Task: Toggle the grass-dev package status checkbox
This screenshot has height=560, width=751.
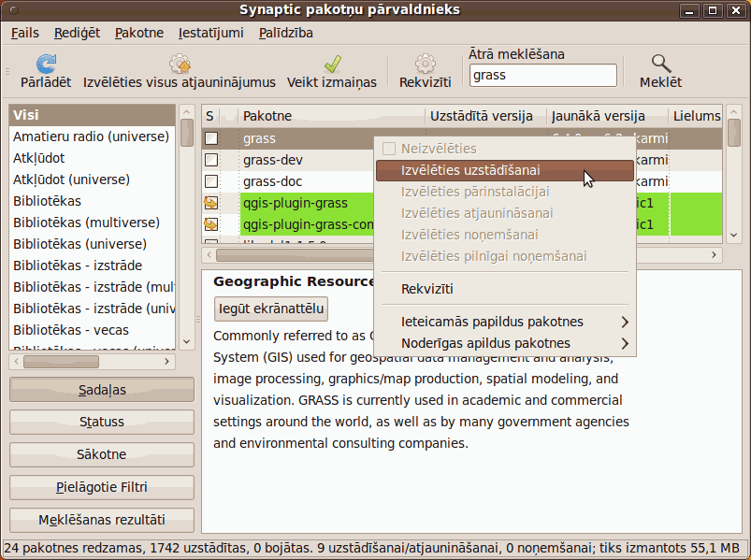Action: click(211, 160)
